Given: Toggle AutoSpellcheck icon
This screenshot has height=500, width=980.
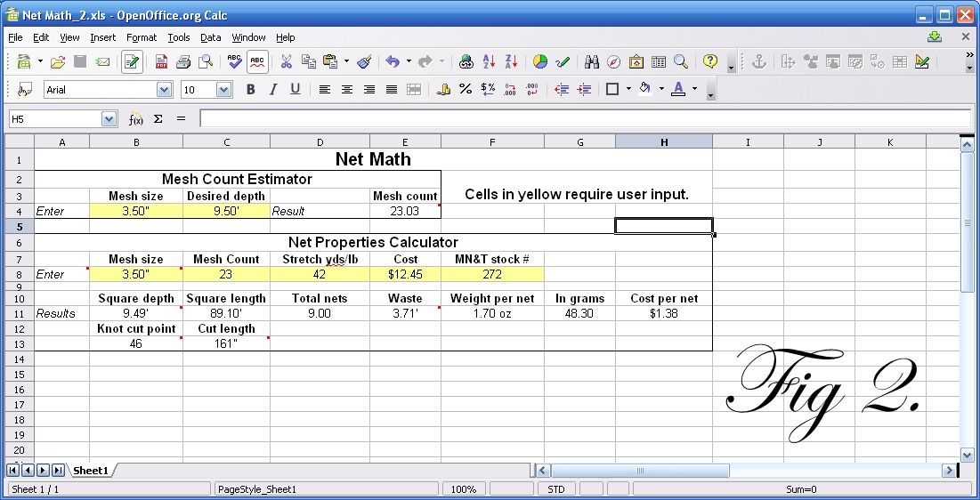Looking at the screenshot, I should tap(257, 62).
